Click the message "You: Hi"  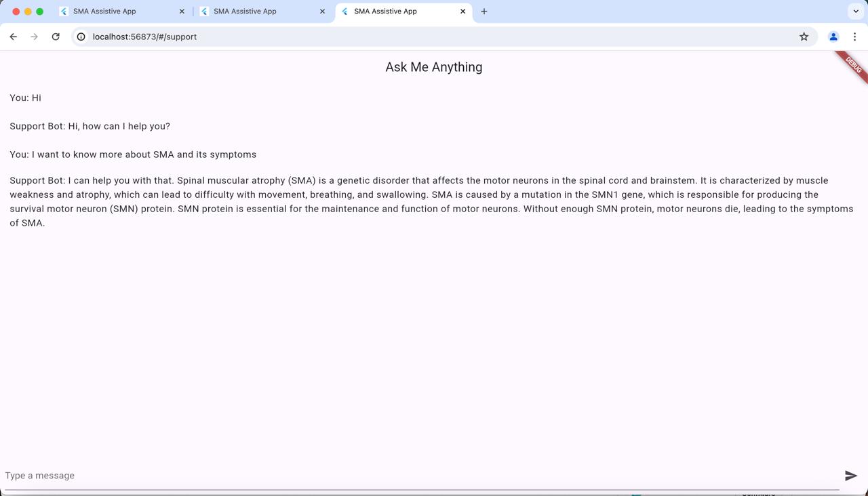26,98
